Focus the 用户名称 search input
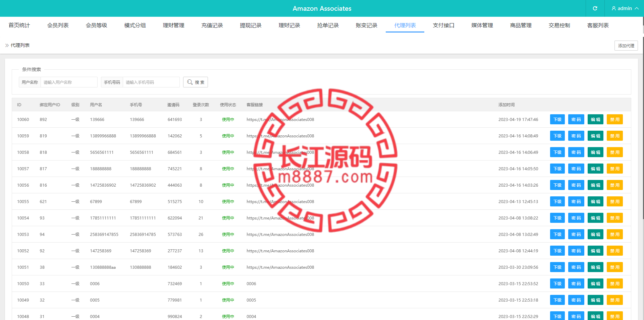The height and width of the screenshot is (320, 644). click(x=69, y=82)
